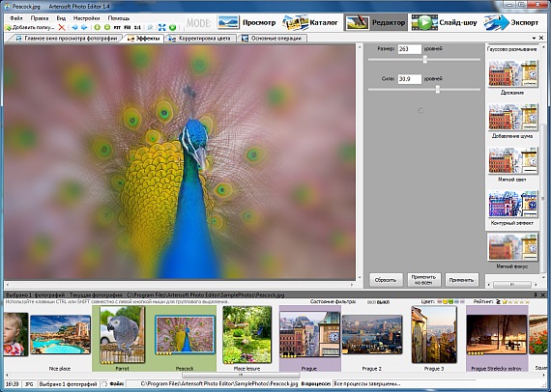Click the green play slideshow icon in toolbar
Screen dimensions: 551x392
click(x=172, y=27)
